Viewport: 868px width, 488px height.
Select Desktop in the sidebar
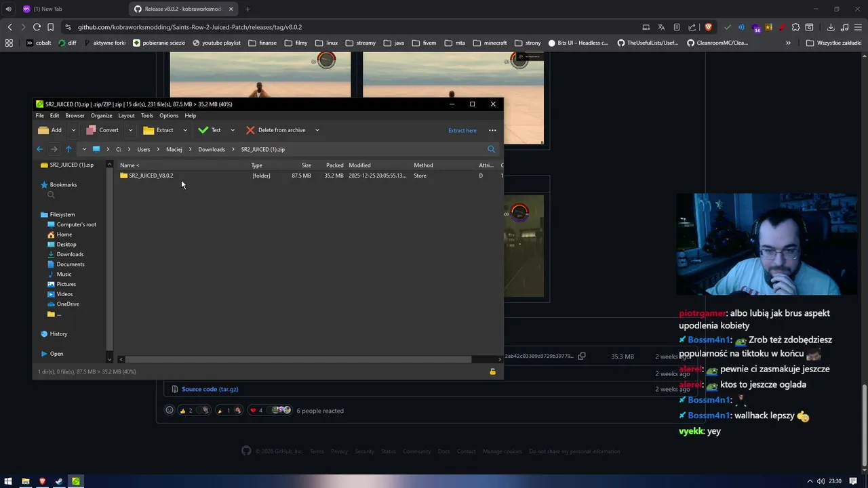[62, 244]
